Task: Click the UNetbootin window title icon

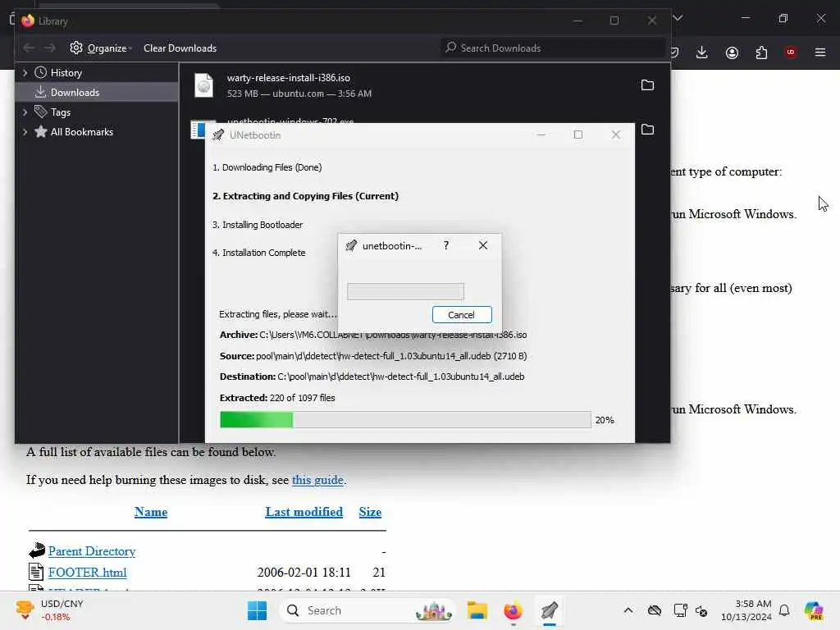Action: 218,135
